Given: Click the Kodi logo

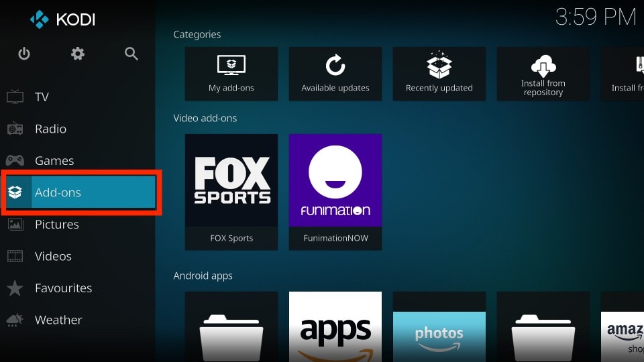Looking at the screenshot, I should pyautogui.click(x=62, y=19).
